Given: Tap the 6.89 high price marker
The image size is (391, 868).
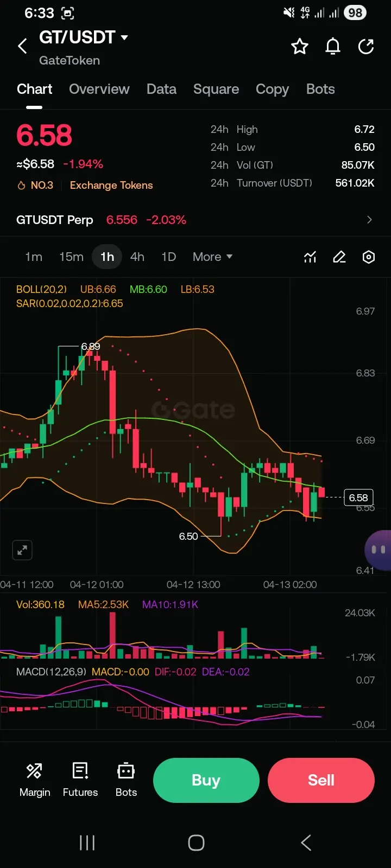Looking at the screenshot, I should (91, 346).
